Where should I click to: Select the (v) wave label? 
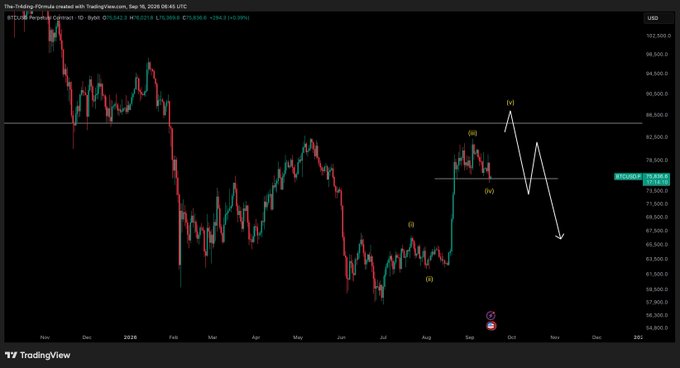pos(510,103)
